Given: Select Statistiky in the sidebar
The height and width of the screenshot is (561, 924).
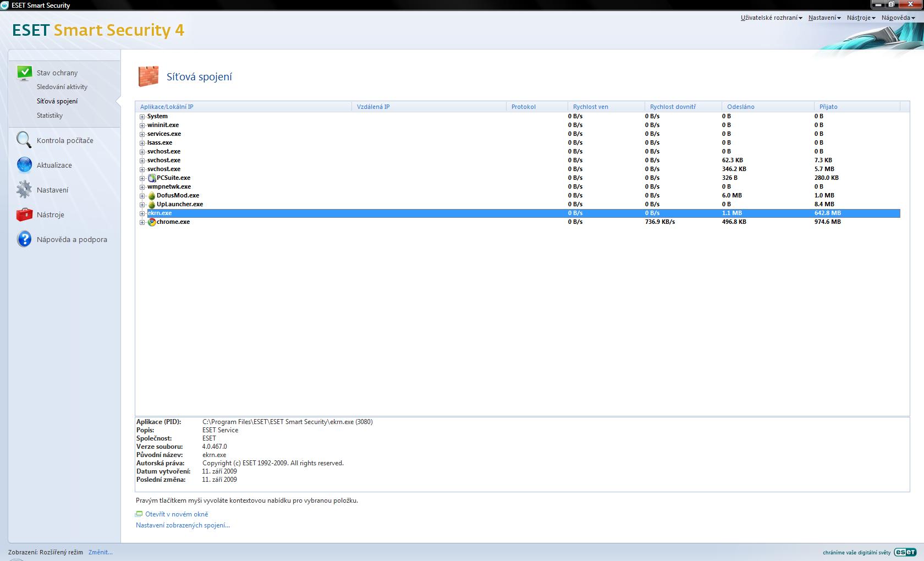Looking at the screenshot, I should click(x=50, y=116).
